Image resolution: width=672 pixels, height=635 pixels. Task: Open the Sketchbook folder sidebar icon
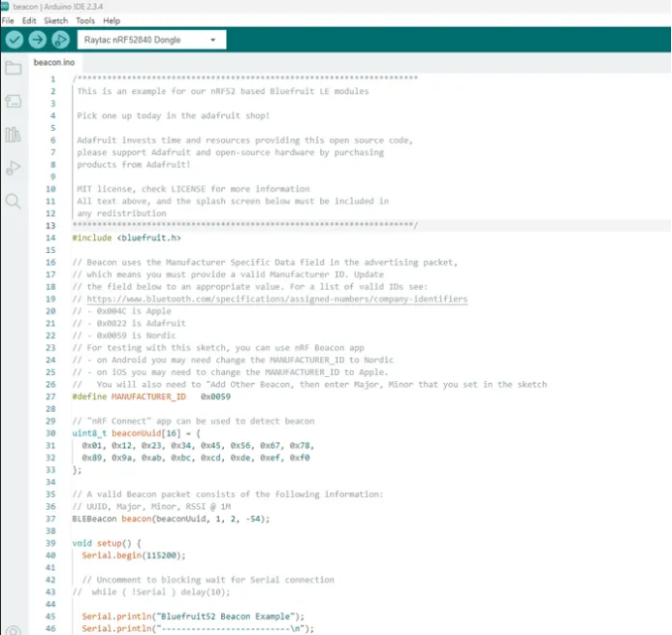click(x=14, y=68)
